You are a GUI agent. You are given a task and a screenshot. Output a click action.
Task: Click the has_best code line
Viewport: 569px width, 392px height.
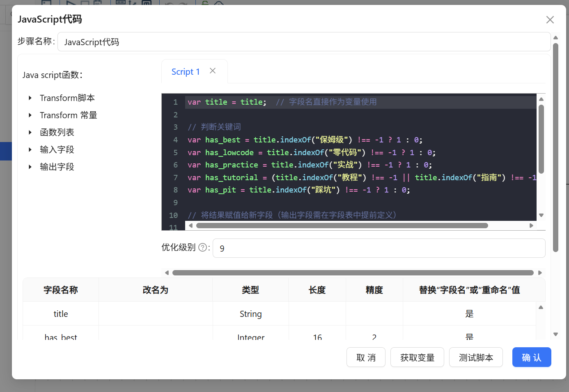click(305, 140)
